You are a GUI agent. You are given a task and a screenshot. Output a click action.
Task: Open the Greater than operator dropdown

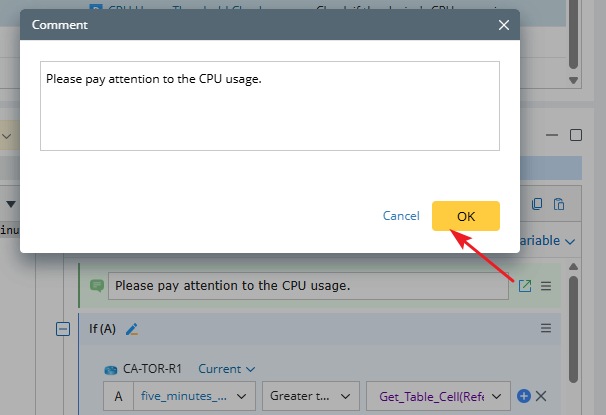pyautogui.click(x=310, y=397)
